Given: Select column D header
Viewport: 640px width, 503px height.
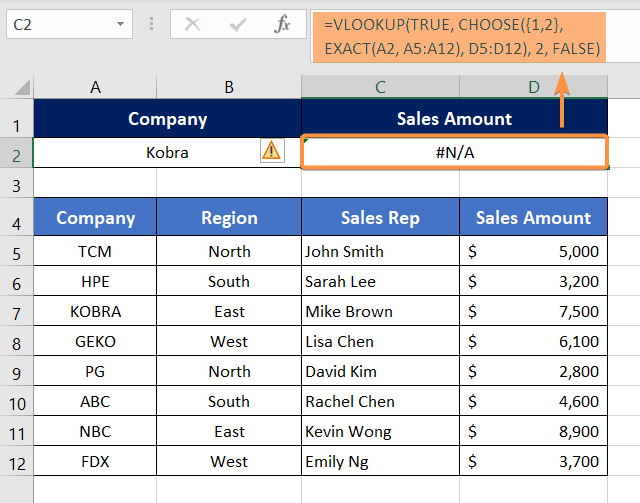Looking at the screenshot, I should [x=533, y=87].
